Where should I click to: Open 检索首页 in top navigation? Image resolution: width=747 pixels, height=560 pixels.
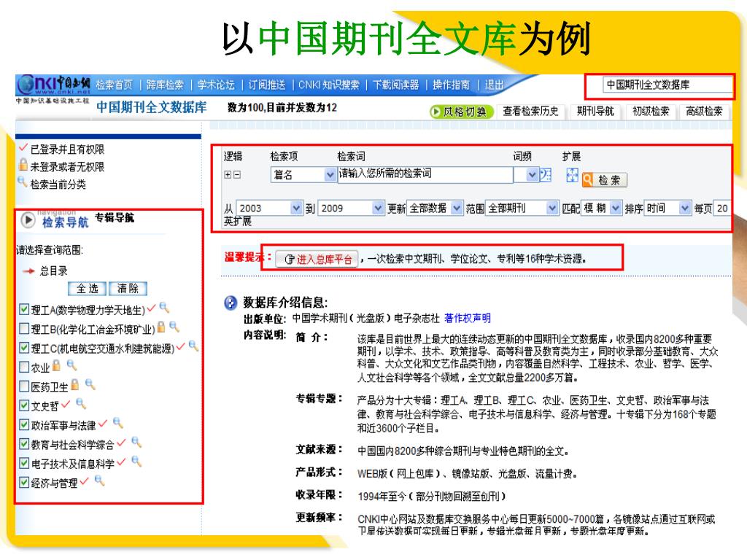[x=115, y=85]
